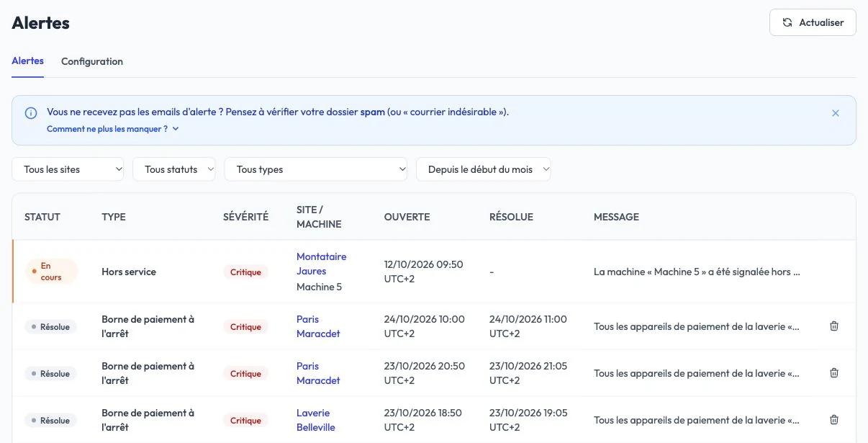The width and height of the screenshot is (868, 443).
Task: Click the '12/10/2026 09:50 UTC+2' opened date
Action: [424, 272]
